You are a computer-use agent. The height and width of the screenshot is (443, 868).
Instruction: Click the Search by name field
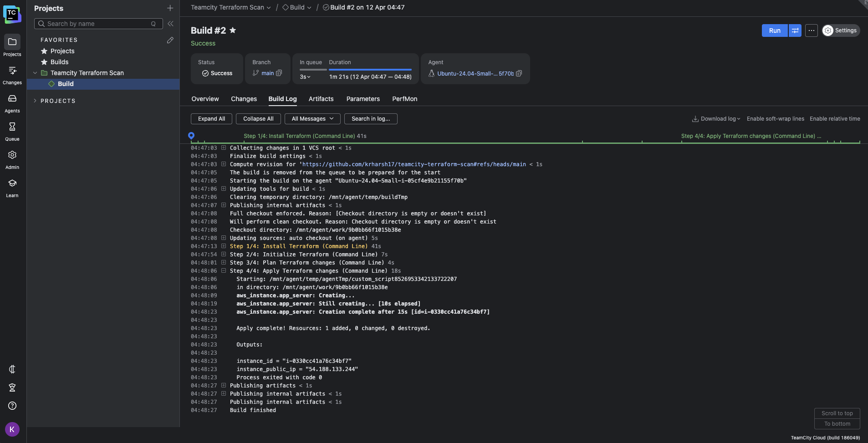[98, 24]
